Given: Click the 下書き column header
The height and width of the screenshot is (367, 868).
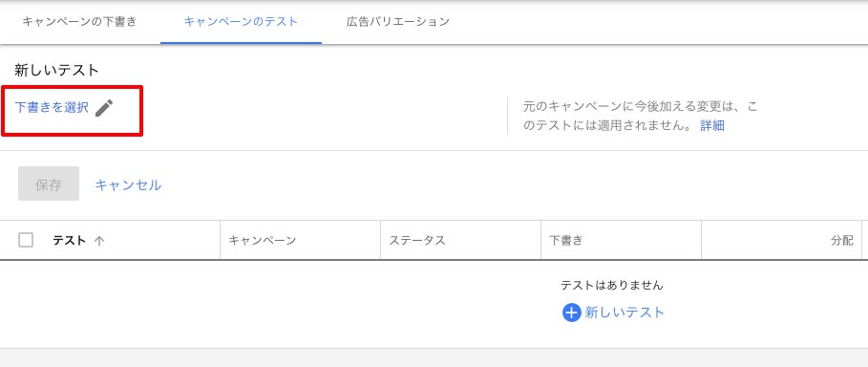Looking at the screenshot, I should [565, 241].
